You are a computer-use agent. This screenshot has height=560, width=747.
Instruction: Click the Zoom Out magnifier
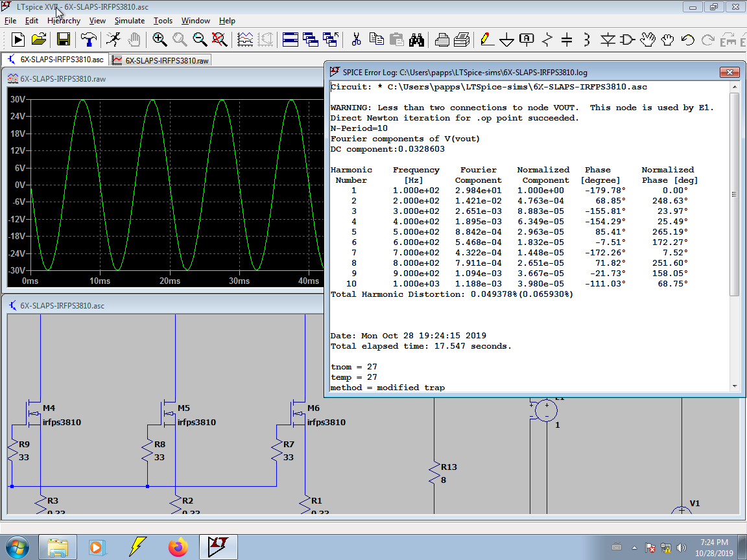(x=200, y=40)
